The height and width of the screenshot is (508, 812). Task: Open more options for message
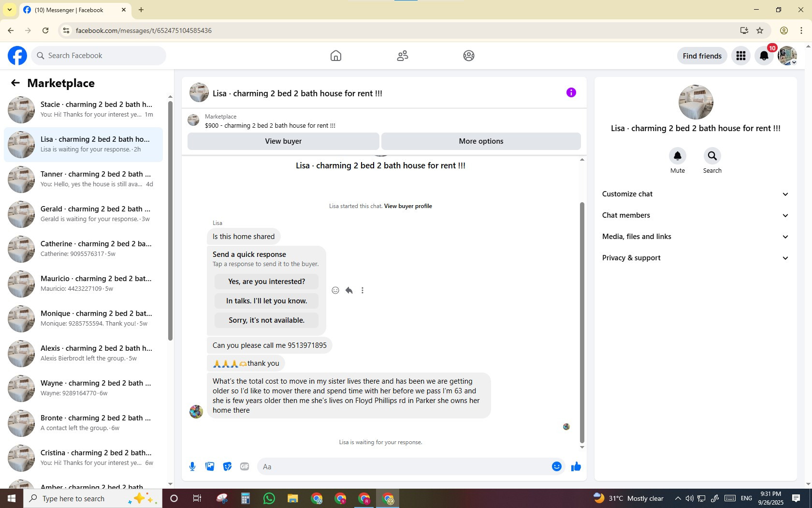click(362, 290)
